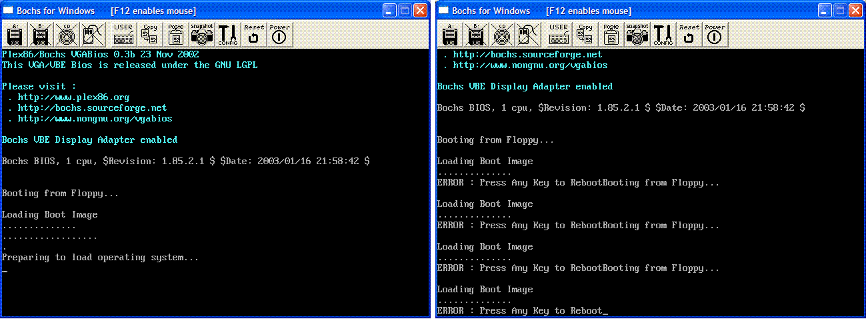Toggle CD-ROM icon in left Bochs window
868x321 pixels.
[65, 34]
